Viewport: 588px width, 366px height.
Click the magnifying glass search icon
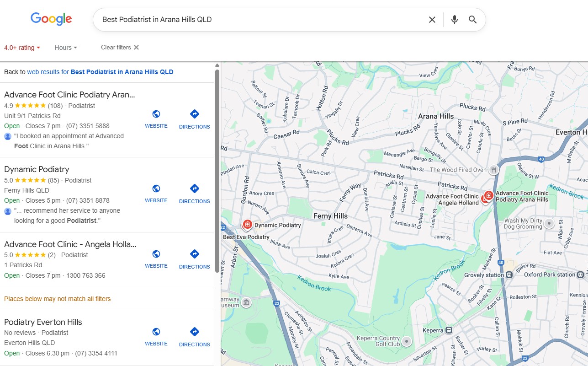(472, 20)
